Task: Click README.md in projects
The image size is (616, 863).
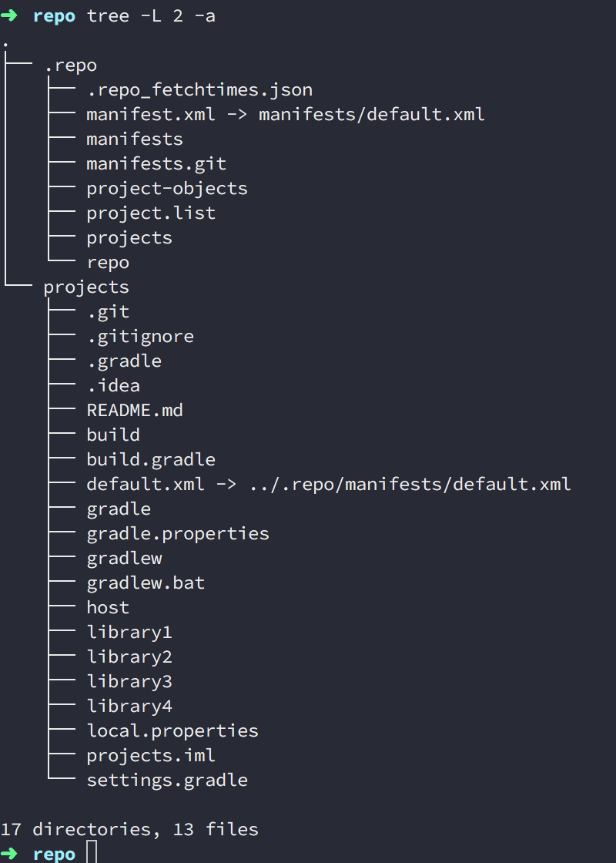Action: (135, 410)
